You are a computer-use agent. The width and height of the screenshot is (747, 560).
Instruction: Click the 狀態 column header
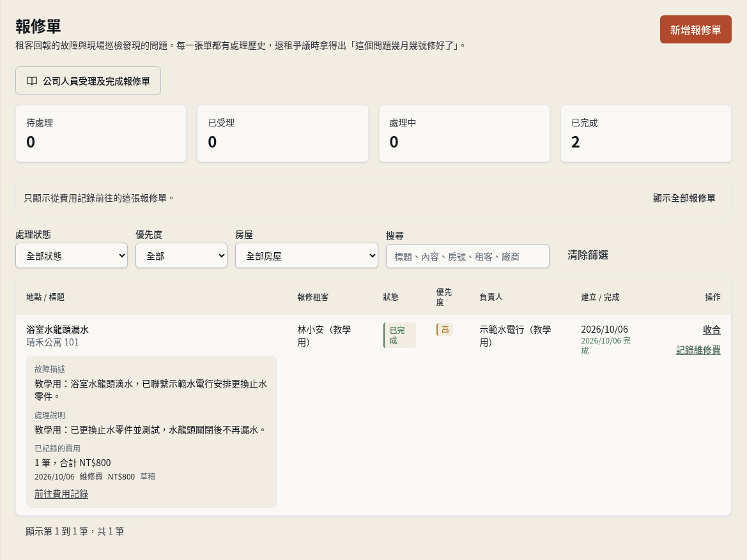tap(390, 297)
